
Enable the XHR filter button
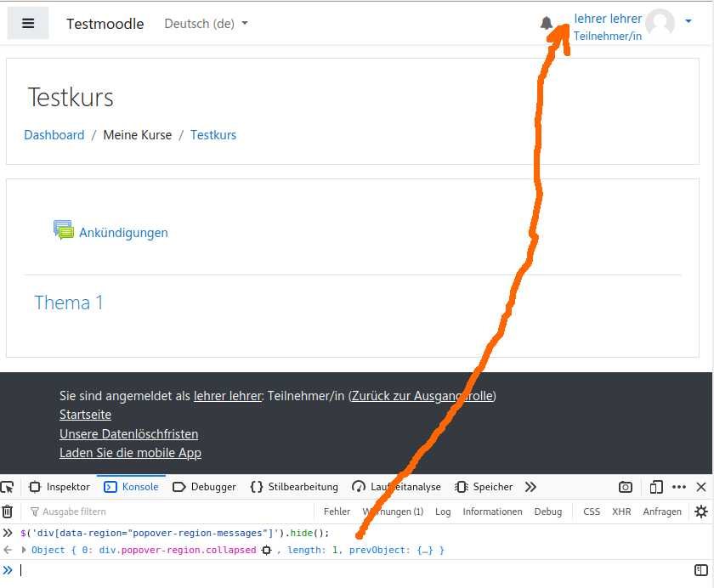click(x=621, y=512)
